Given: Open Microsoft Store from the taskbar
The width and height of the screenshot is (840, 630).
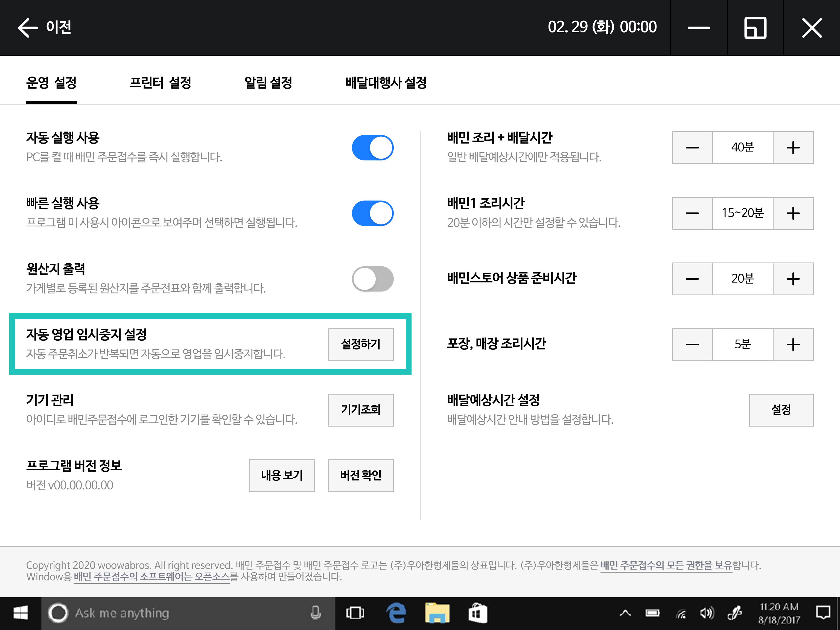Looking at the screenshot, I should tap(478, 613).
